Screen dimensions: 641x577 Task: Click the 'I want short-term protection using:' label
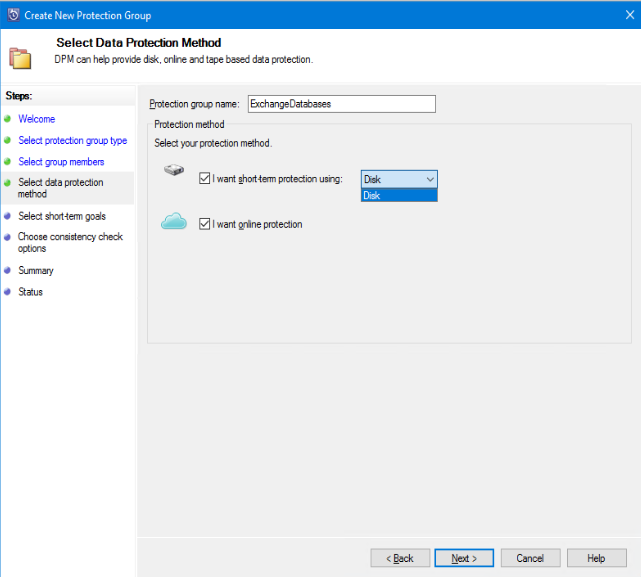[x=277, y=179]
